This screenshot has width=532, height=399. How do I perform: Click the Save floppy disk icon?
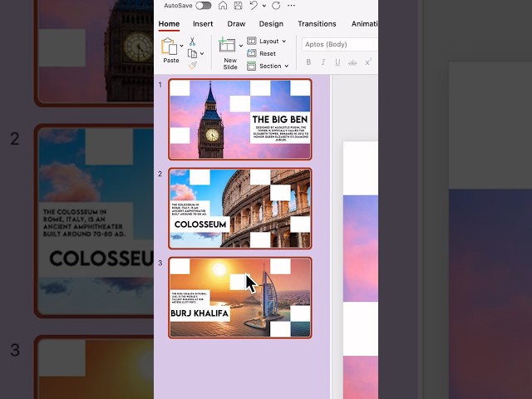pyautogui.click(x=239, y=6)
